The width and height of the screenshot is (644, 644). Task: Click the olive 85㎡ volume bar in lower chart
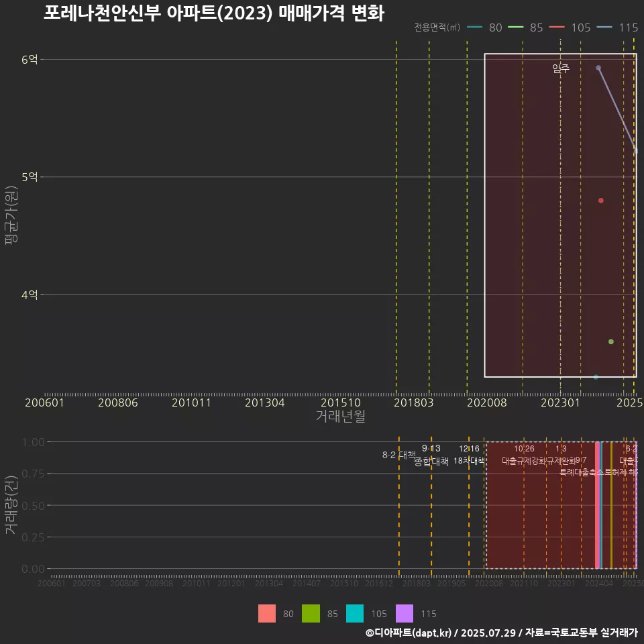coord(611,505)
